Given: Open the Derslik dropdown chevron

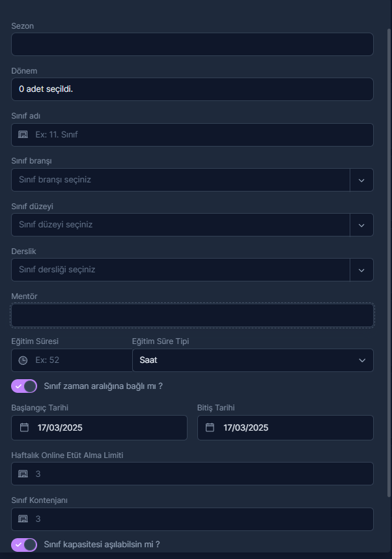Looking at the screenshot, I should pos(361,270).
